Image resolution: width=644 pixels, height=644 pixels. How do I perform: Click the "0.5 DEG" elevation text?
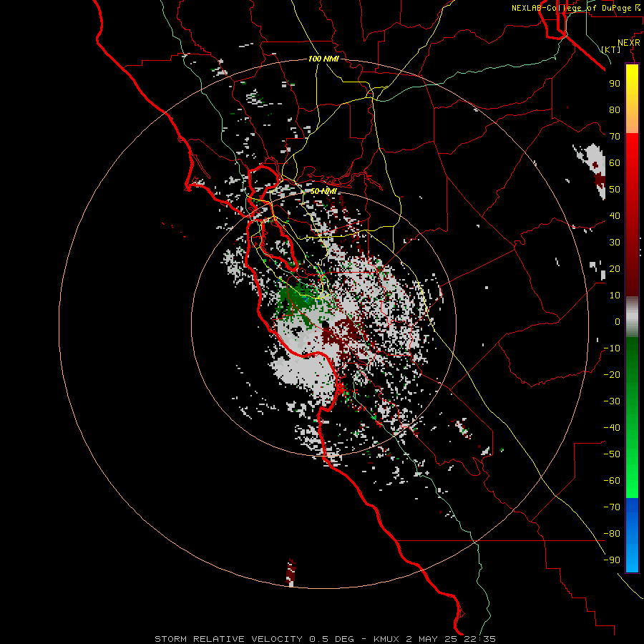[331, 639]
